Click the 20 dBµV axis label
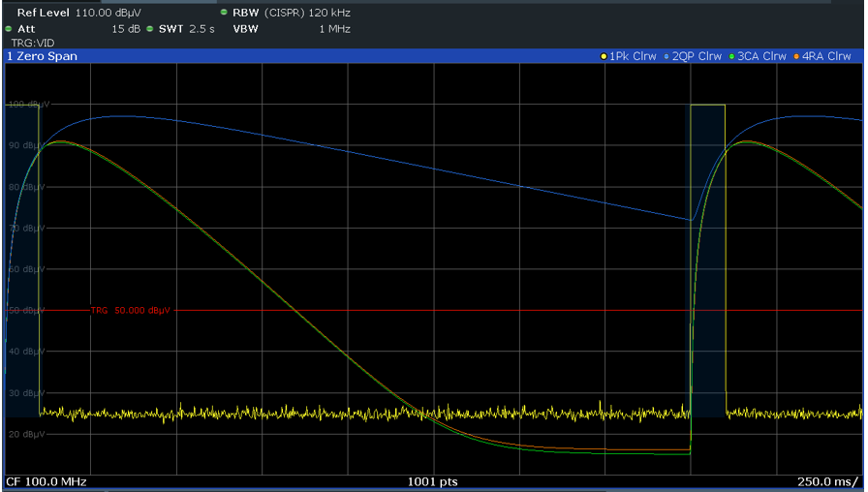The image size is (868, 492). pyautogui.click(x=26, y=434)
